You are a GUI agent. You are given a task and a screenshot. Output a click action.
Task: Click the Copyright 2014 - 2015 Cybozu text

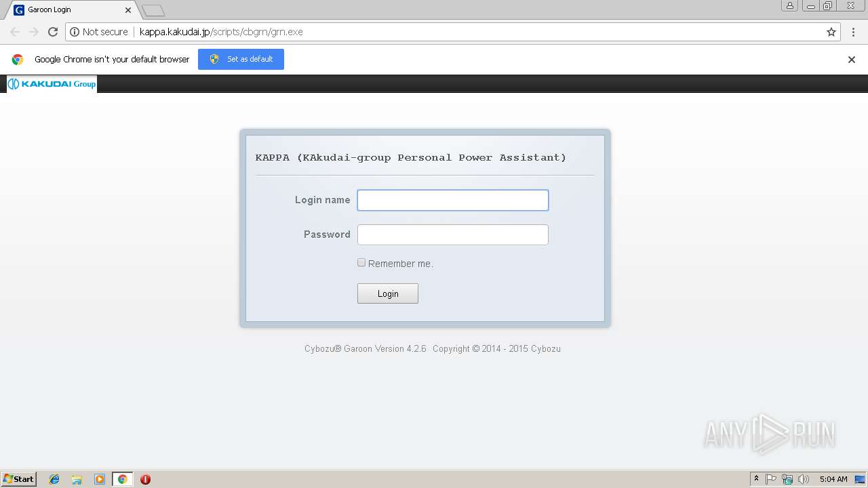pyautogui.click(x=496, y=349)
